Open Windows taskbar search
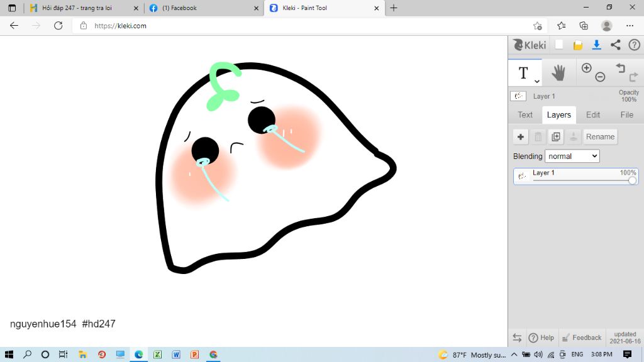This screenshot has height=362, width=644. (27, 354)
